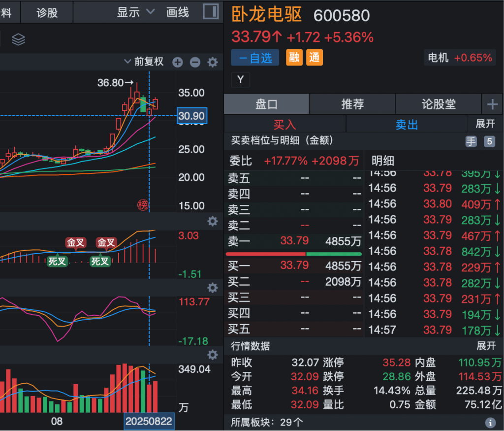The width and height of the screenshot is (504, 431).
Task: Open MACD indicator panel settings gear
Action: pos(213,221)
